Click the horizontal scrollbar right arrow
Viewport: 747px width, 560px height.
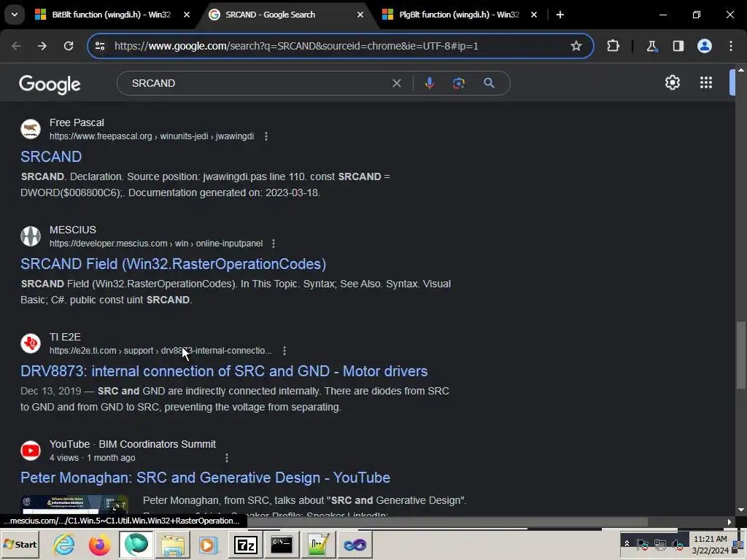[729, 522]
